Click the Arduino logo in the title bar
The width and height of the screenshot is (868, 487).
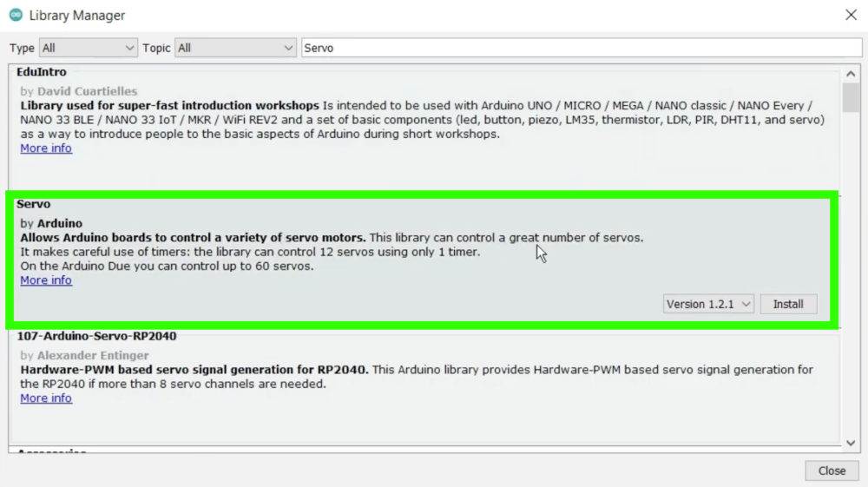pos(16,15)
